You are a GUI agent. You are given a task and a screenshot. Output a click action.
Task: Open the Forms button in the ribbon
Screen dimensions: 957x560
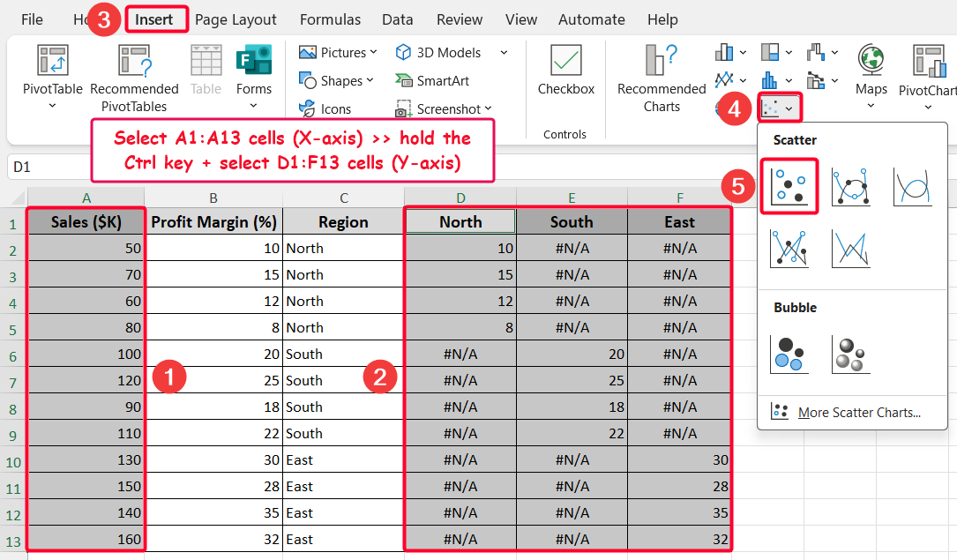click(x=254, y=71)
